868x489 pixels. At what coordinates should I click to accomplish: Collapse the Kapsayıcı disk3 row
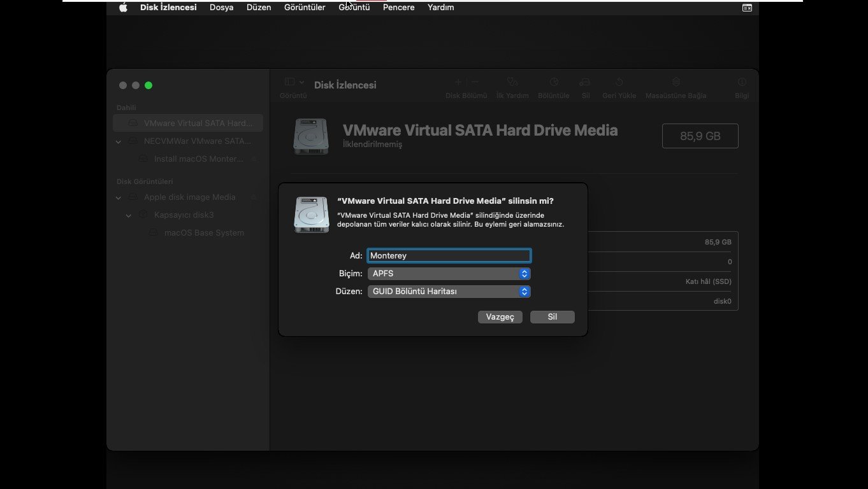[x=129, y=215]
